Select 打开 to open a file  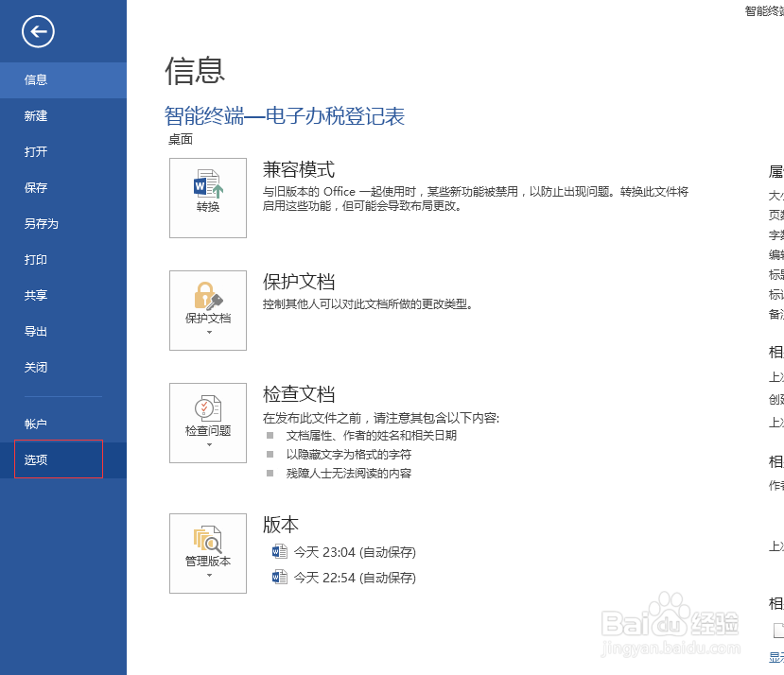[36, 151]
